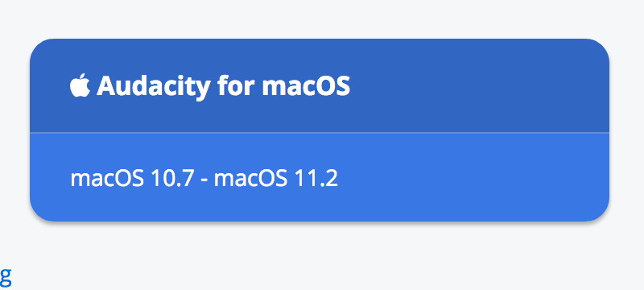
Task: Click the macOS 10.7 version label
Action: [132, 179]
